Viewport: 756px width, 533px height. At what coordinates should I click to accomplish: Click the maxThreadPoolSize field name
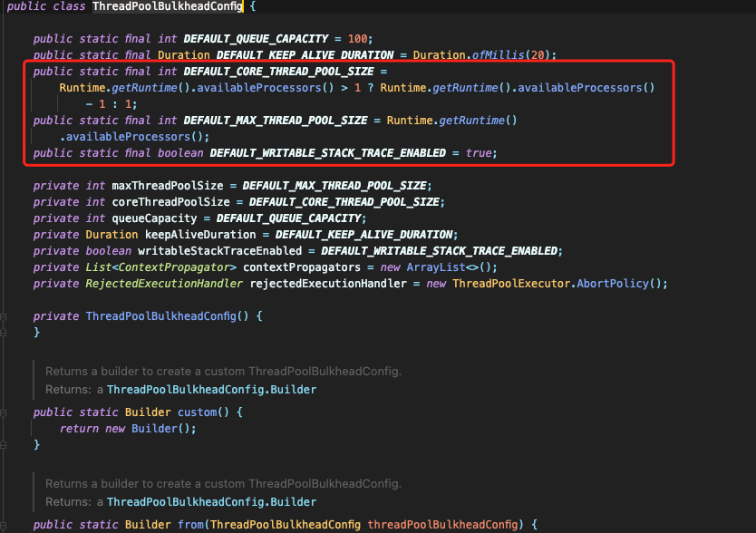pos(168,186)
